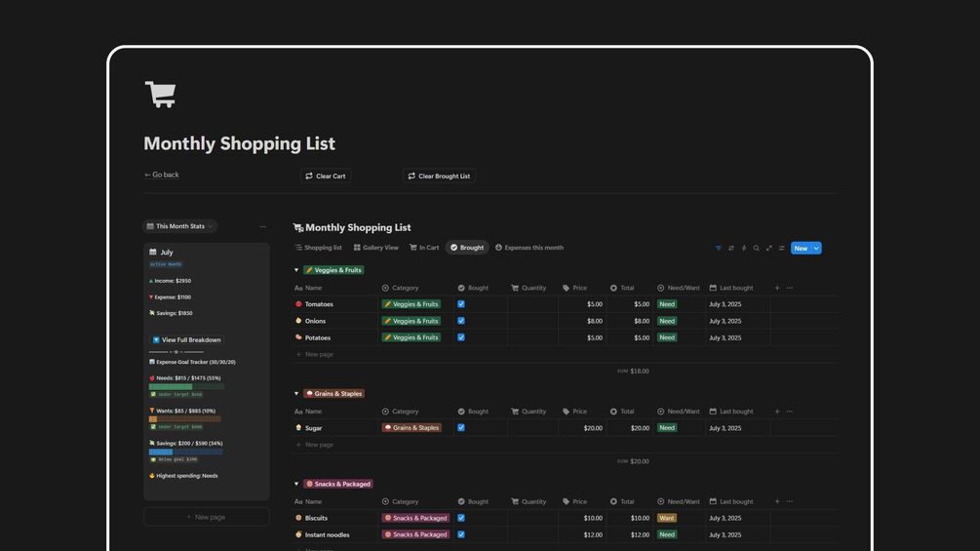The height and width of the screenshot is (551, 980).
Task: Collapse the Snacks & Packaged group
Action: tap(296, 484)
